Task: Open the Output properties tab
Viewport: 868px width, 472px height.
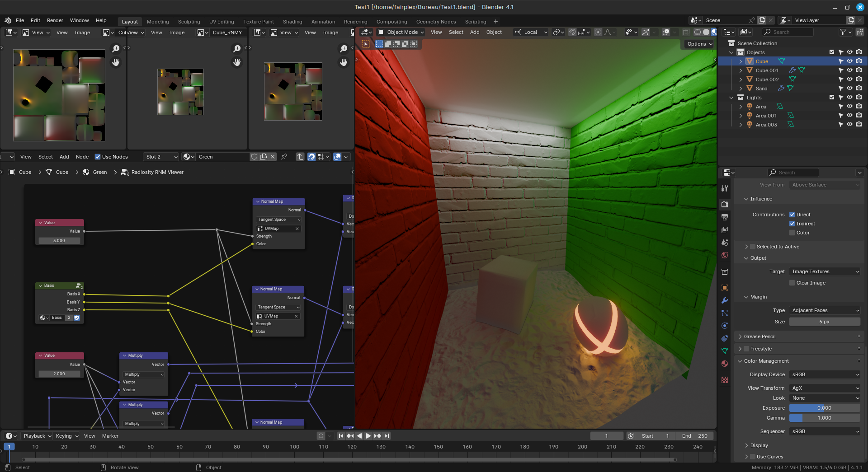Action: point(725,217)
